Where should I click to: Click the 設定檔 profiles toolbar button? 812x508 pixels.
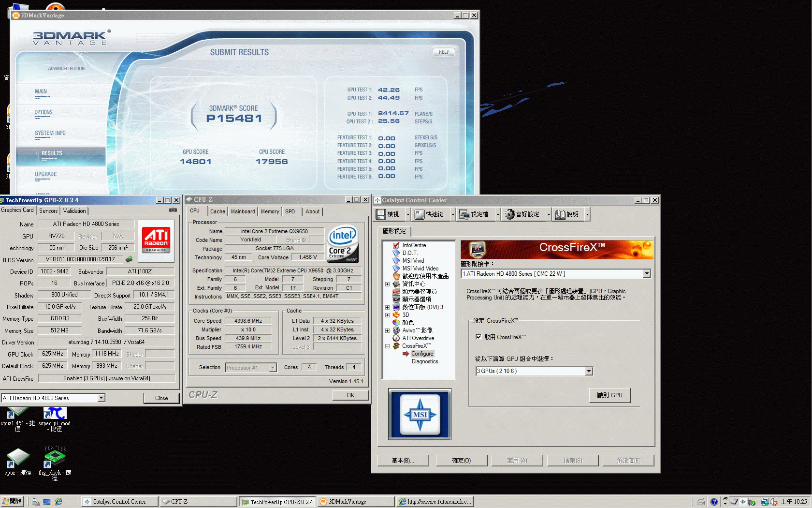pyautogui.click(x=475, y=214)
